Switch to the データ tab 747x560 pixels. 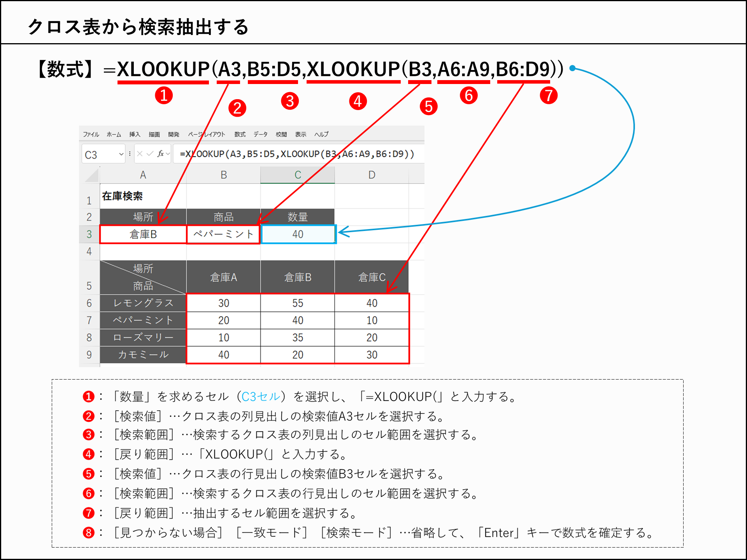260,135
